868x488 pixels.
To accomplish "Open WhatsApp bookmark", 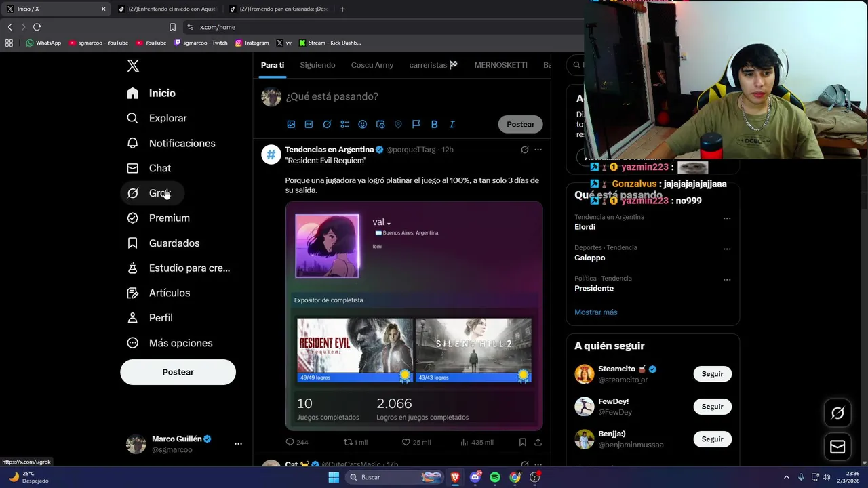I will click(x=43, y=43).
